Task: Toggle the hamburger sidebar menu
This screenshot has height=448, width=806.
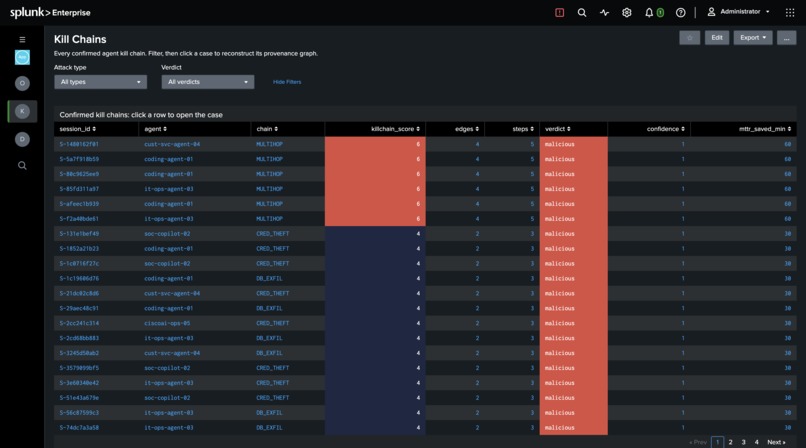Action: coord(22,39)
